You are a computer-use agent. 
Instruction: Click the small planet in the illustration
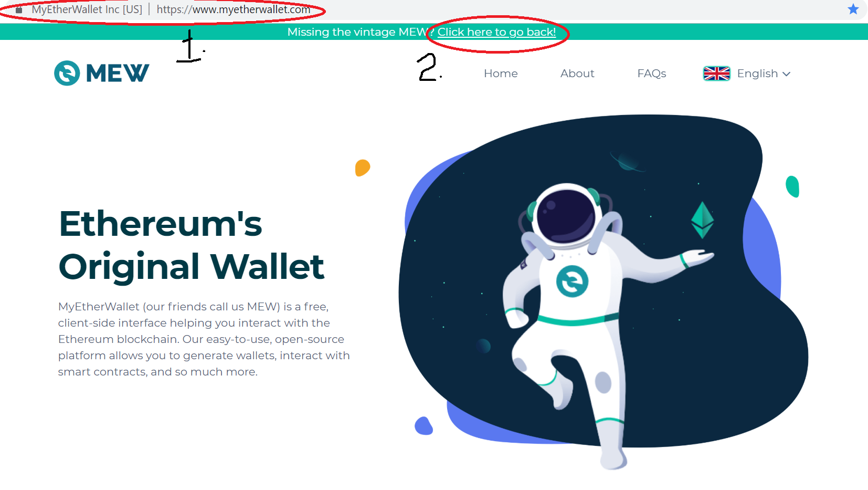[627, 162]
